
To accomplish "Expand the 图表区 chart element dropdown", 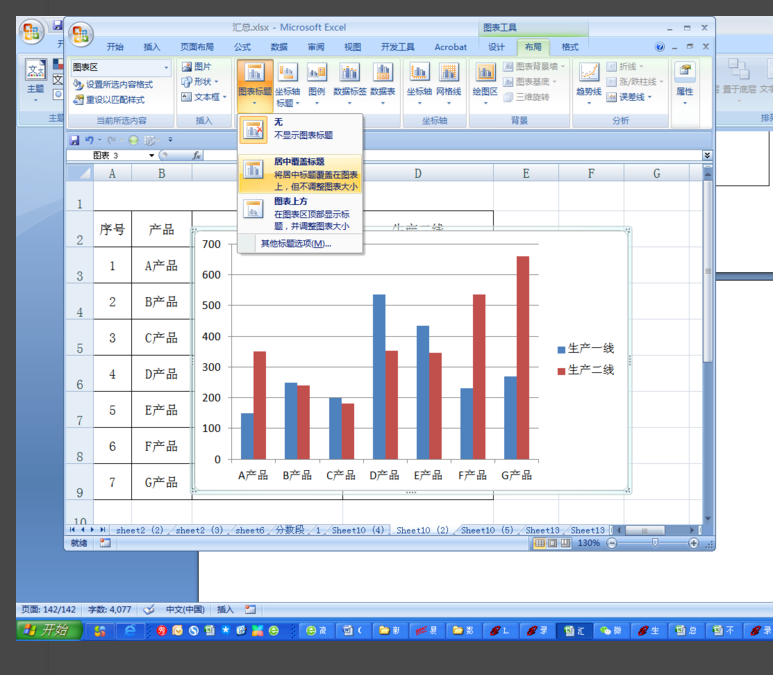I will click(166, 67).
